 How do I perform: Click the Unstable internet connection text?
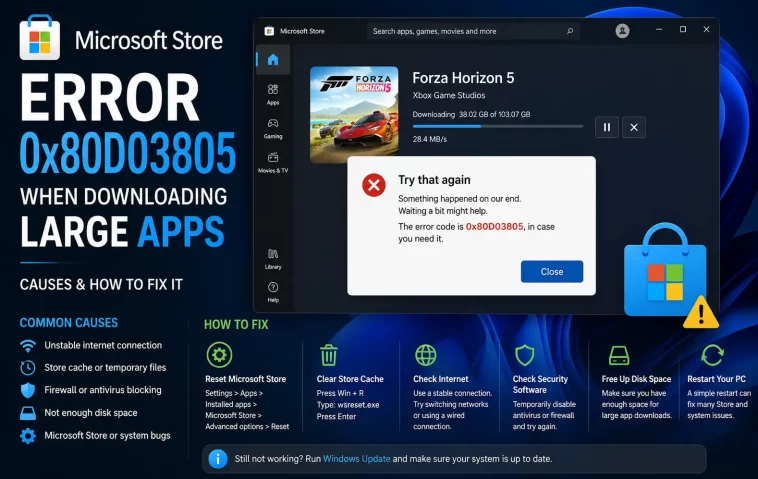pyautogui.click(x=103, y=345)
